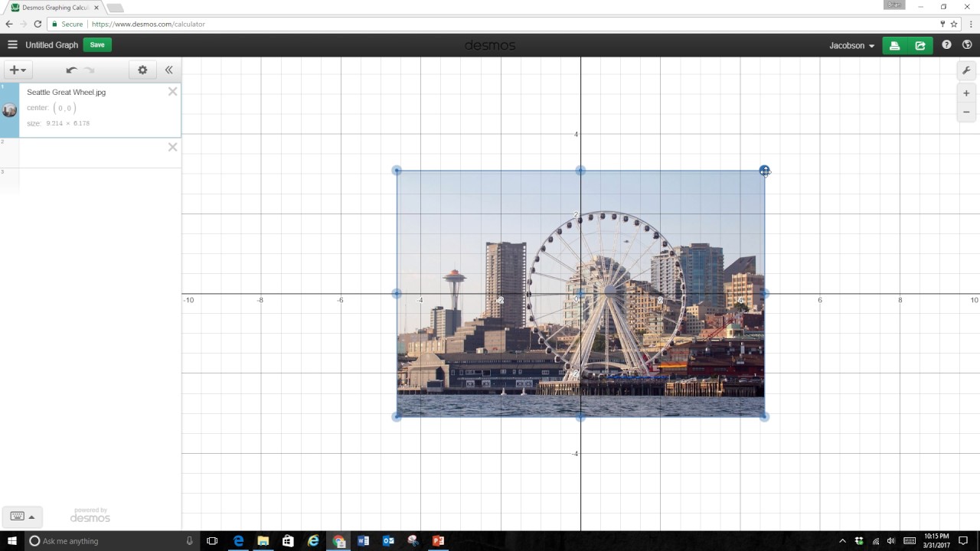Image resolution: width=980 pixels, height=551 pixels.
Task: Click the Untitled Graph title
Action: [x=52, y=45]
